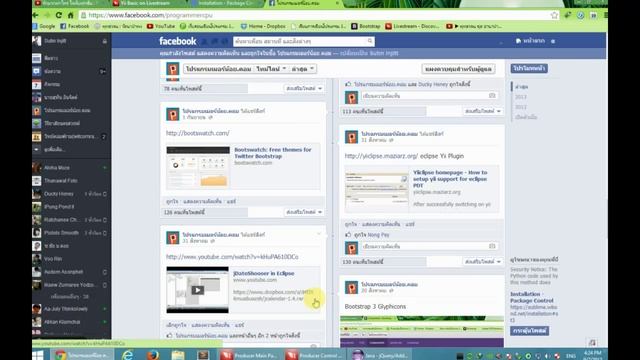Screen dimensions: 640x360
Task: Click the facebook logo
Action: (x=178, y=41)
